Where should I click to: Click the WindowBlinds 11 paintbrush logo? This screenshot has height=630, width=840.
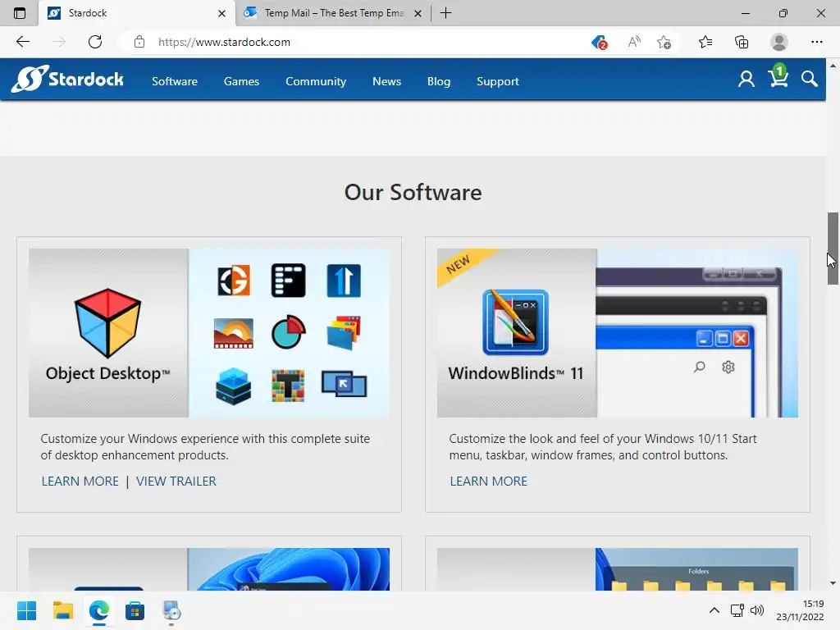point(515,322)
